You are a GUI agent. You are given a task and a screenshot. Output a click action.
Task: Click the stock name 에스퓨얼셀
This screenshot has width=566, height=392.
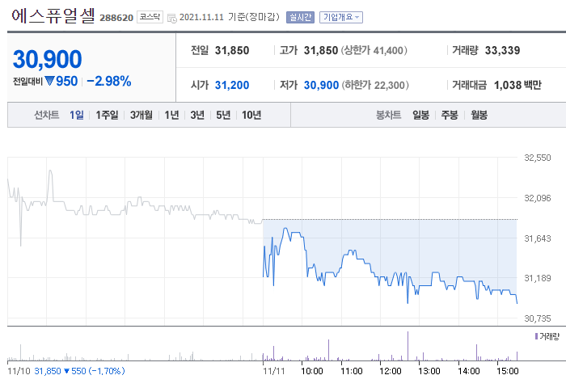click(x=53, y=16)
